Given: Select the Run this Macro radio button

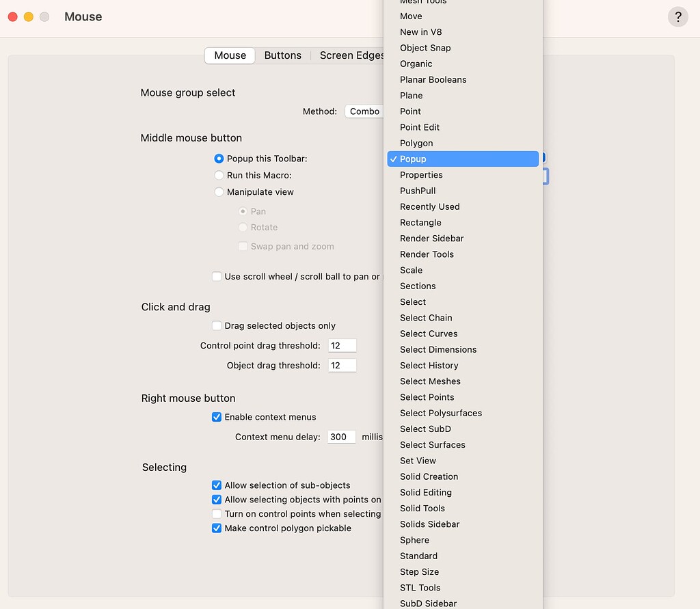Looking at the screenshot, I should [220, 174].
